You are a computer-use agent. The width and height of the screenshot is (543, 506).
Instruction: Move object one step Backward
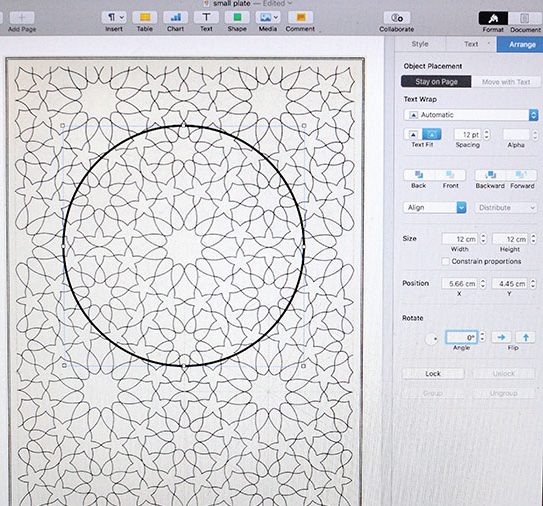pos(490,175)
